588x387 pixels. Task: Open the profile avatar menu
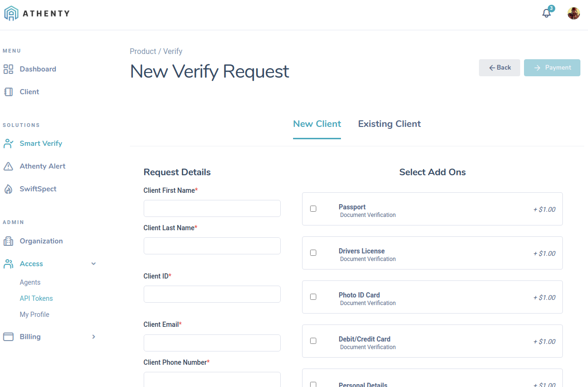tap(573, 13)
